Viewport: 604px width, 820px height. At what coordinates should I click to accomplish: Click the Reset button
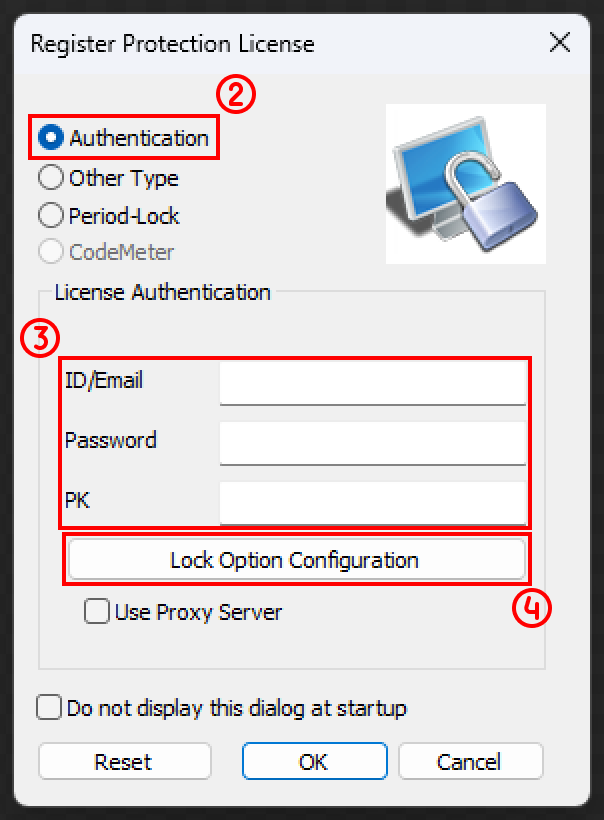(x=124, y=761)
